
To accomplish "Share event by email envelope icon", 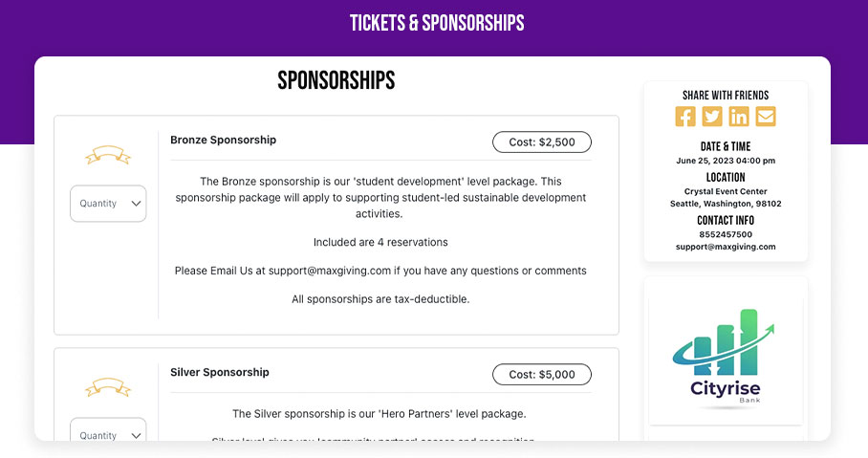I will (766, 117).
